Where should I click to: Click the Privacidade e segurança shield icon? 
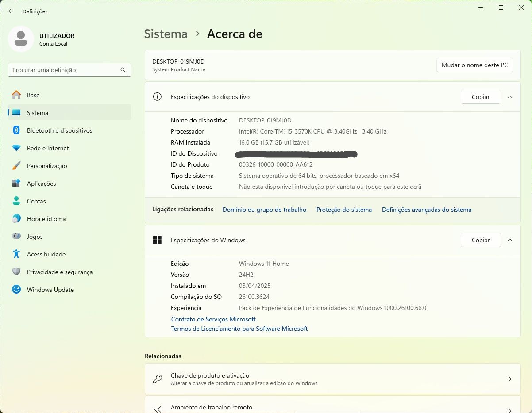16,272
